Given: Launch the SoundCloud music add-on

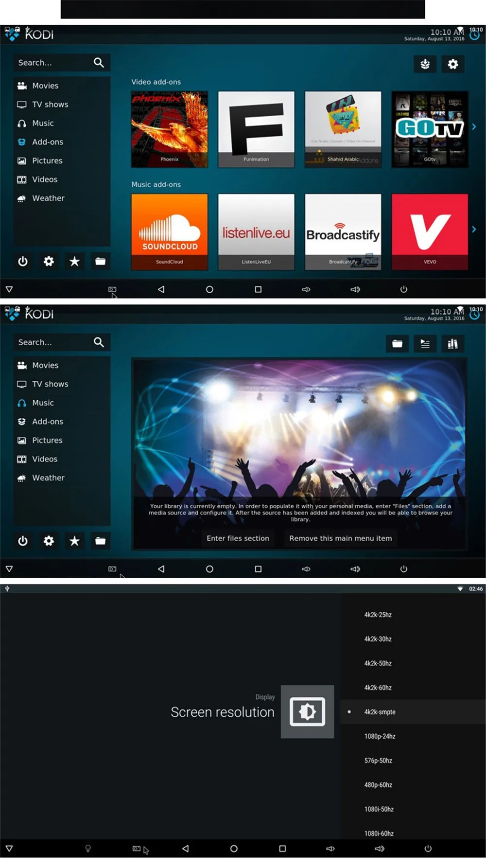Looking at the screenshot, I should [x=170, y=232].
